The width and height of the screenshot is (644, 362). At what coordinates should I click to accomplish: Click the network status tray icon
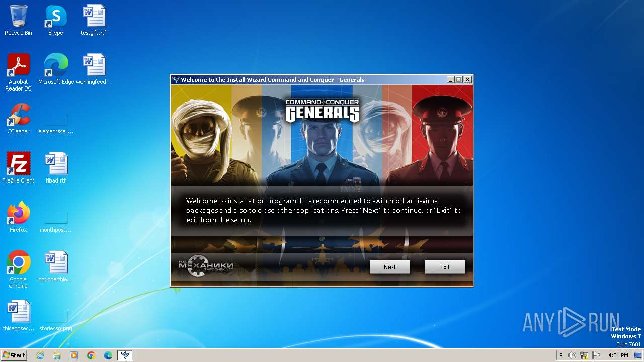tap(584, 355)
